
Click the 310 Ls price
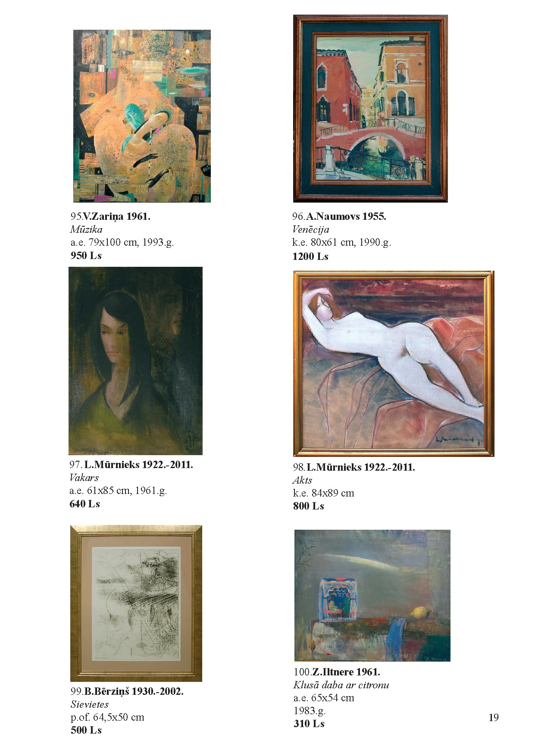(309, 724)
